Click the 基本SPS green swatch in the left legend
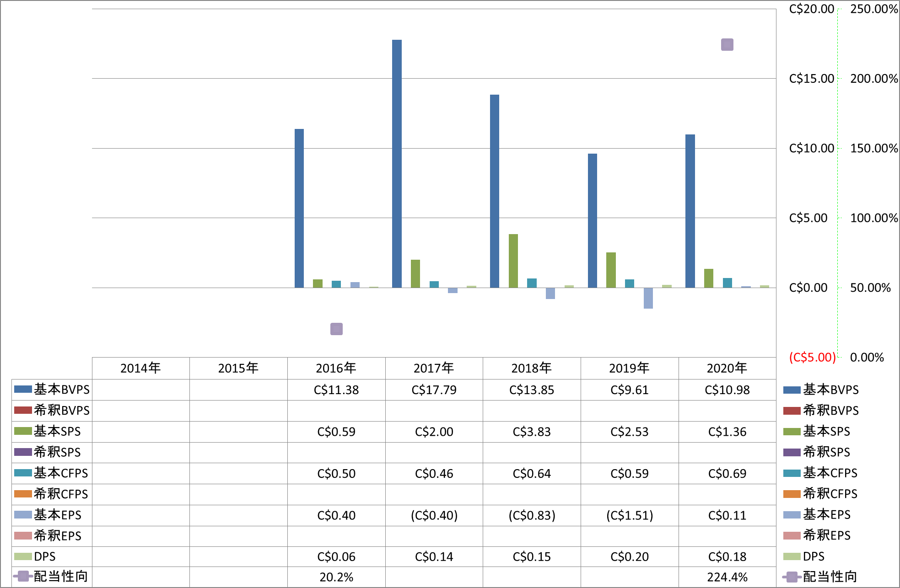This screenshot has height=588, width=900. [23, 431]
